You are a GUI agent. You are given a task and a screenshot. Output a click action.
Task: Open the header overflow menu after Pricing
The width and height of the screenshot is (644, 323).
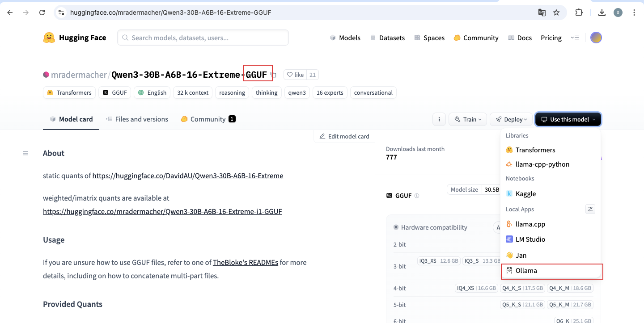pos(575,38)
